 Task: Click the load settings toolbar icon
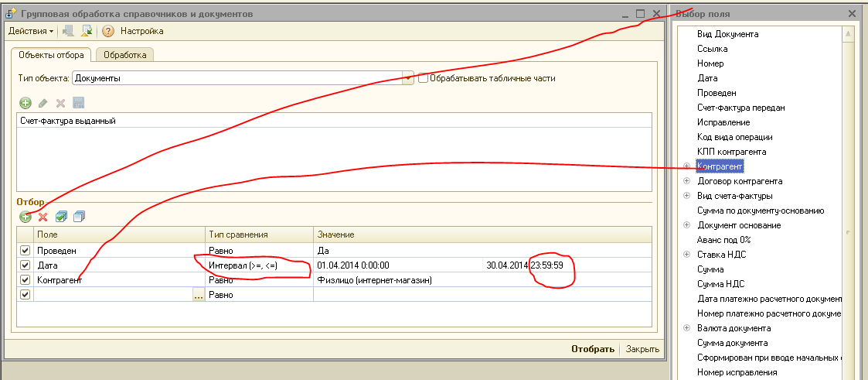pos(69,32)
